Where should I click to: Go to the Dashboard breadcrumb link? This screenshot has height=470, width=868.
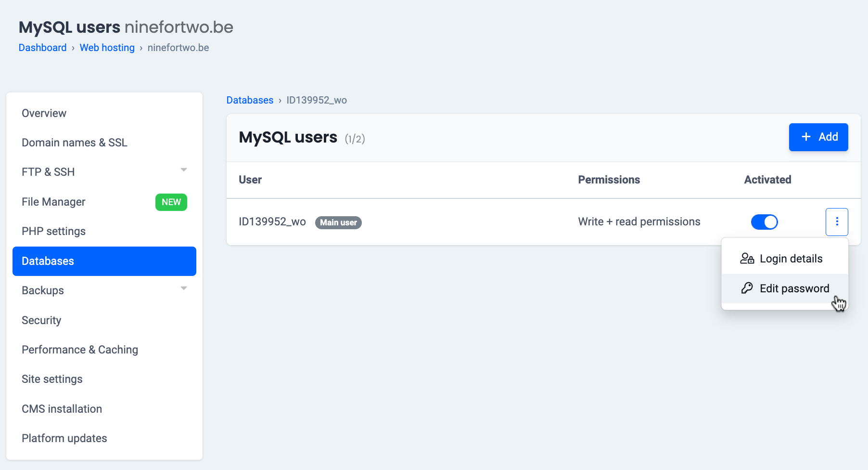42,48
